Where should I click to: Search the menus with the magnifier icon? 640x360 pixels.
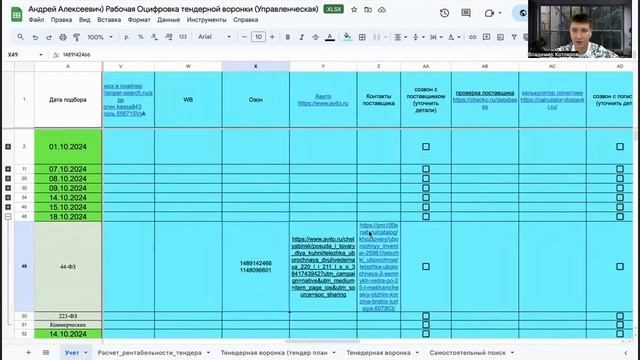click(x=20, y=37)
